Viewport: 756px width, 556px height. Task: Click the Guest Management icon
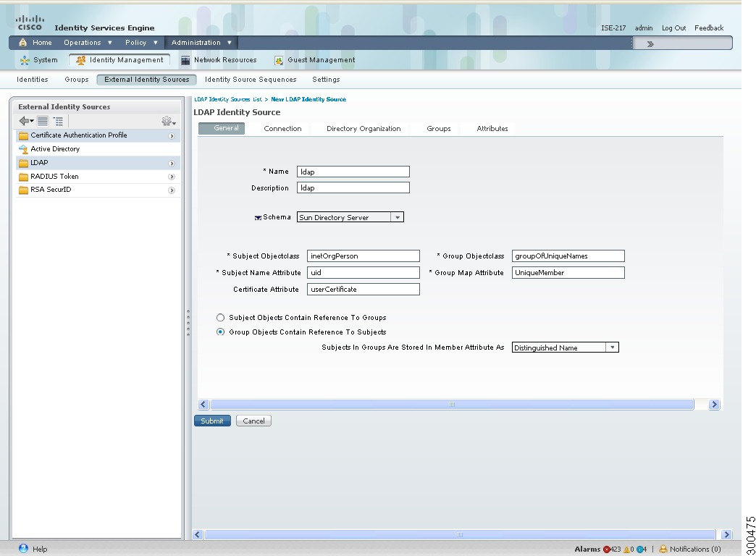pos(278,60)
